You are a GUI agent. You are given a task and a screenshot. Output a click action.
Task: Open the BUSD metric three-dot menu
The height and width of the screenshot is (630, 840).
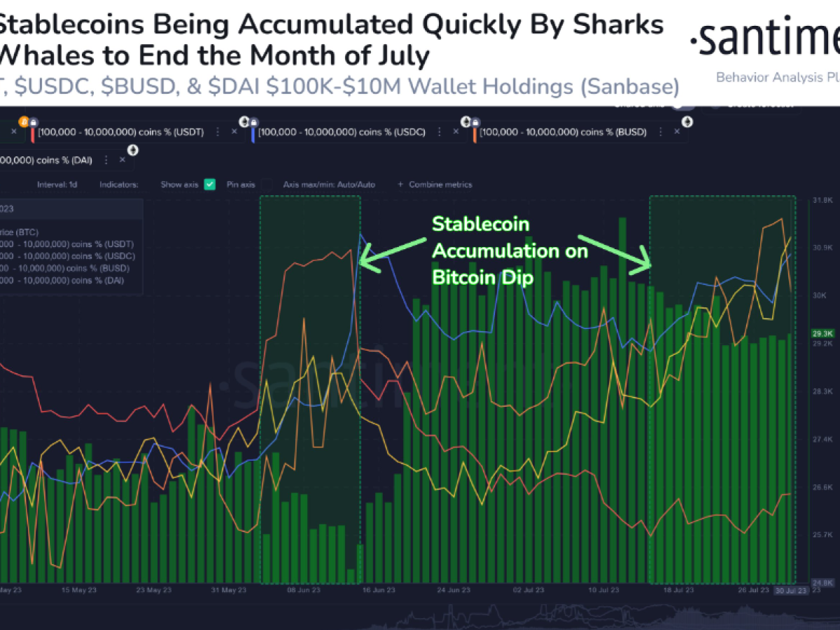coord(659,132)
